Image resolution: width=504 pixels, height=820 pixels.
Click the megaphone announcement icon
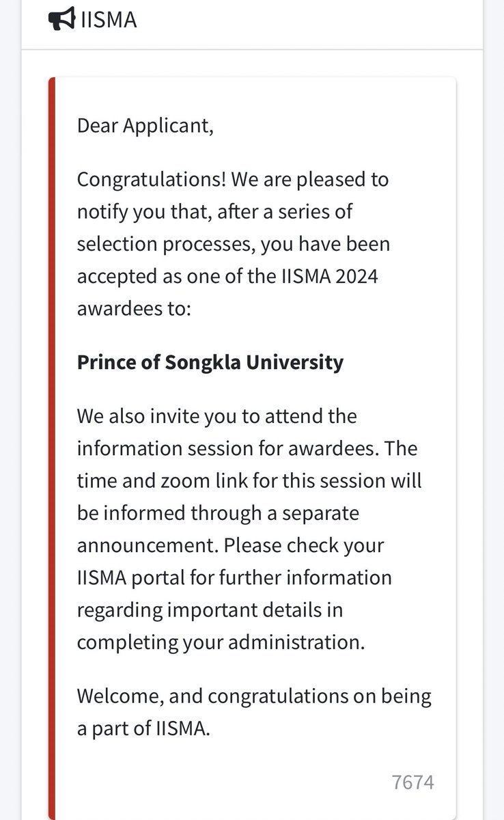[x=62, y=19]
